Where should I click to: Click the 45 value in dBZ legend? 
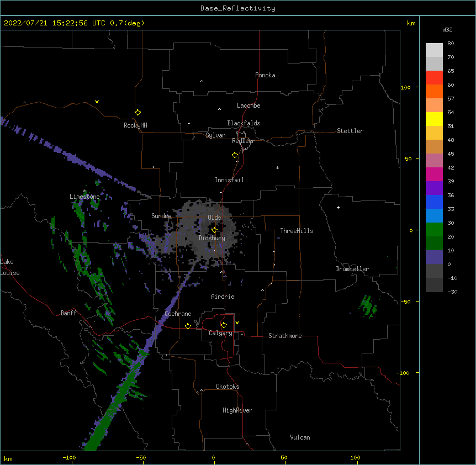(x=451, y=154)
